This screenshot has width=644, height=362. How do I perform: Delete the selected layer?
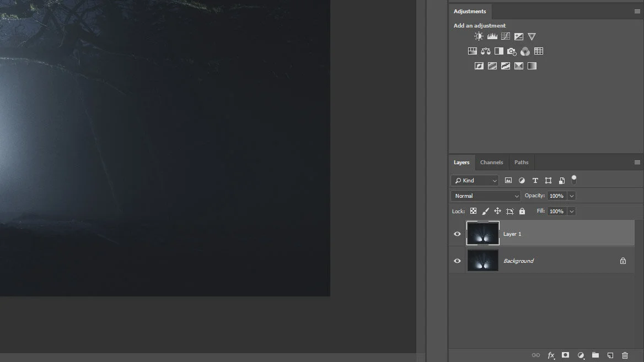[x=625, y=355]
